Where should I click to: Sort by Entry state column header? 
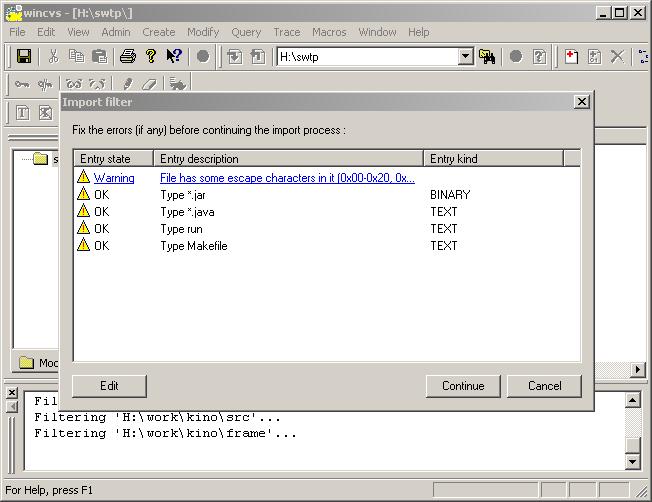(x=114, y=158)
